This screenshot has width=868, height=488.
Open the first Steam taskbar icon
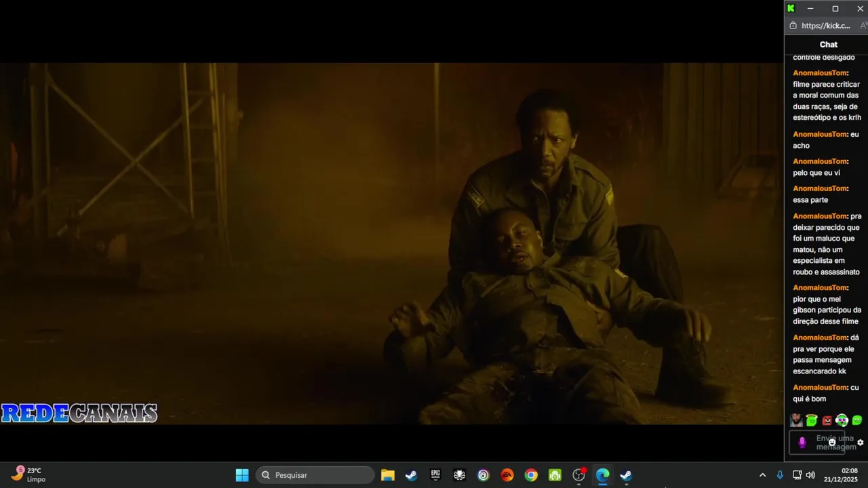click(411, 475)
